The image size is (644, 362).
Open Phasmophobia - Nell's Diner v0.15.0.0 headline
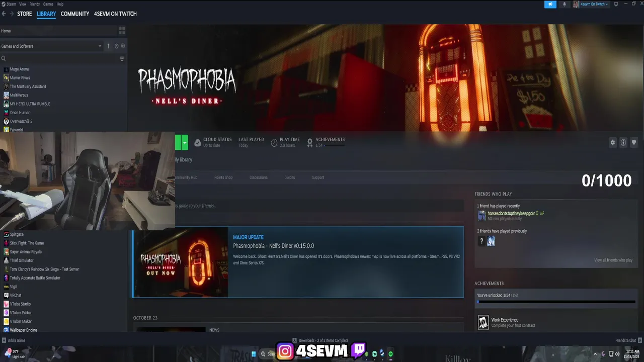tap(274, 246)
